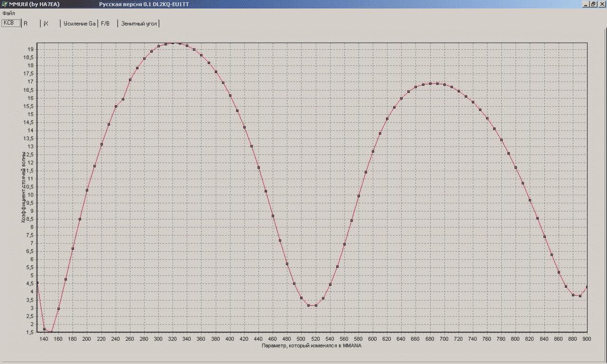Click the x-axis label 320
The width and height of the screenshot is (607, 364).
pos(173,339)
